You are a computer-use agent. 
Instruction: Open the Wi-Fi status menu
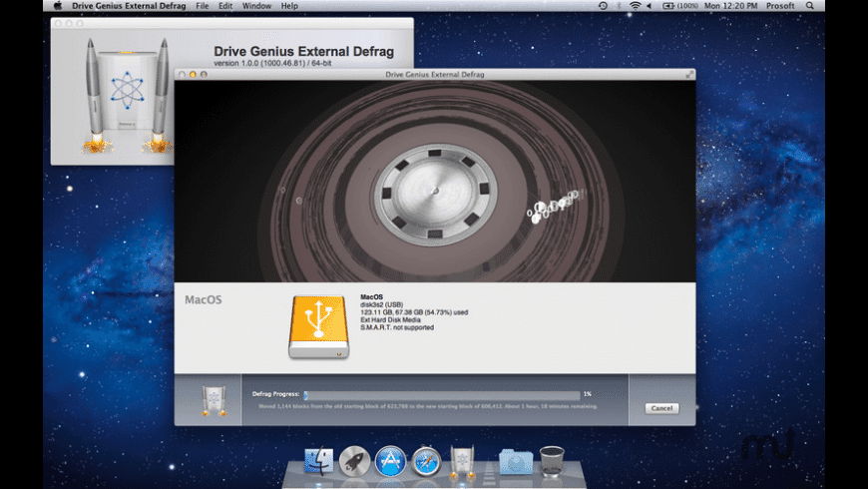point(635,6)
